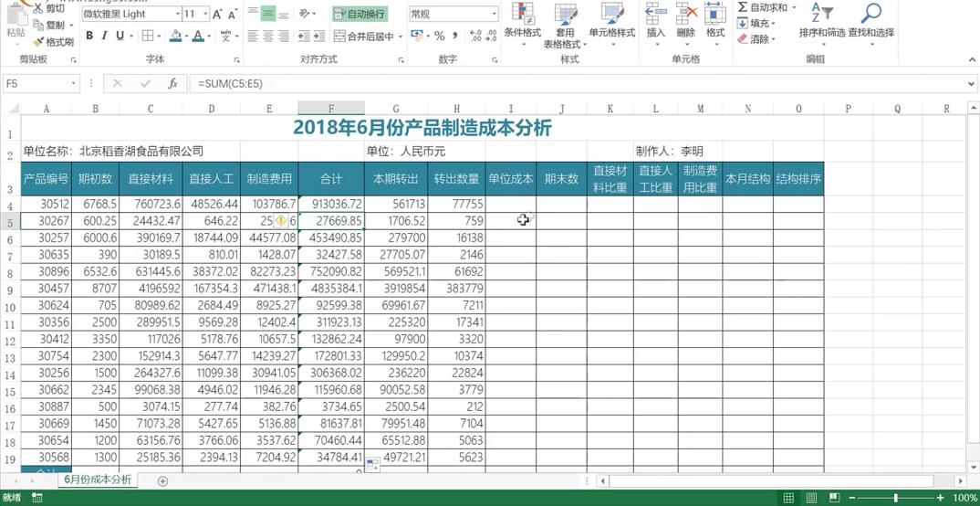Open the text orientation button
The image size is (980, 506).
307,13
